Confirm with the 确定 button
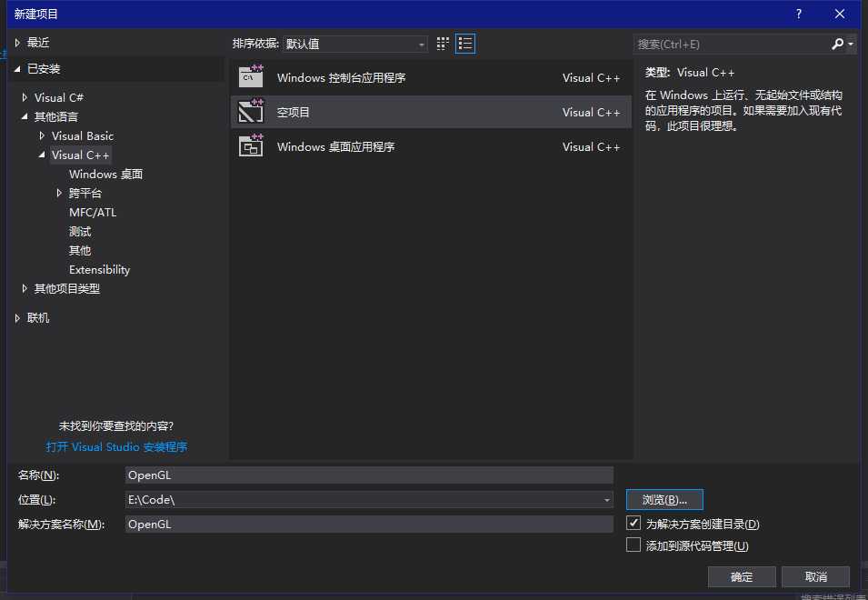The width and height of the screenshot is (868, 600). [x=742, y=576]
